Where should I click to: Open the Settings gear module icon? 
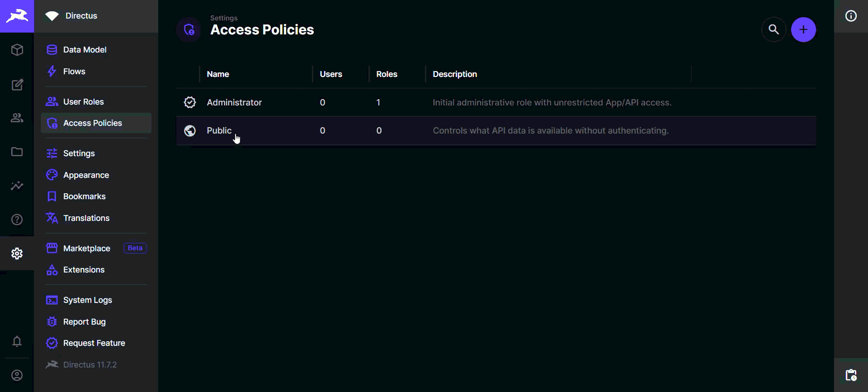[x=17, y=253]
